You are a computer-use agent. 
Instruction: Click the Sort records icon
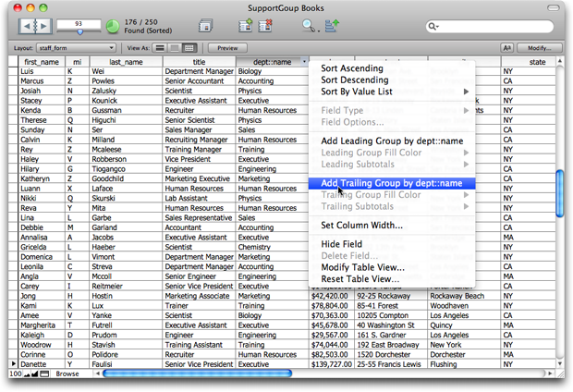[x=332, y=26]
